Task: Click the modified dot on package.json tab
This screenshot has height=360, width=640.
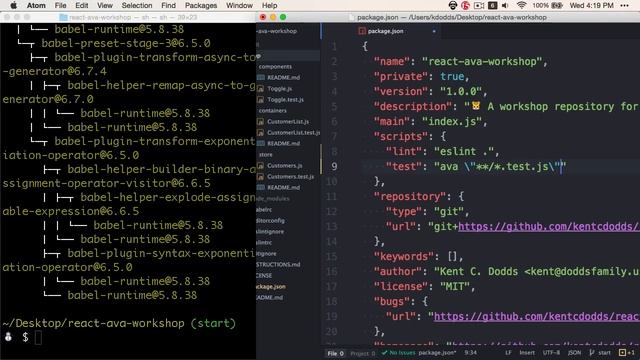Action: click(434, 31)
